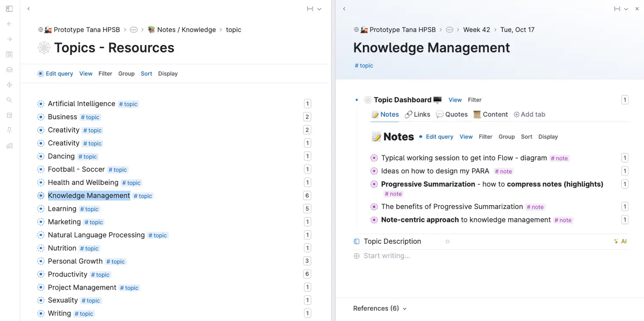Open search with the magnifier icon
This screenshot has width=644, height=321.
[9, 100]
